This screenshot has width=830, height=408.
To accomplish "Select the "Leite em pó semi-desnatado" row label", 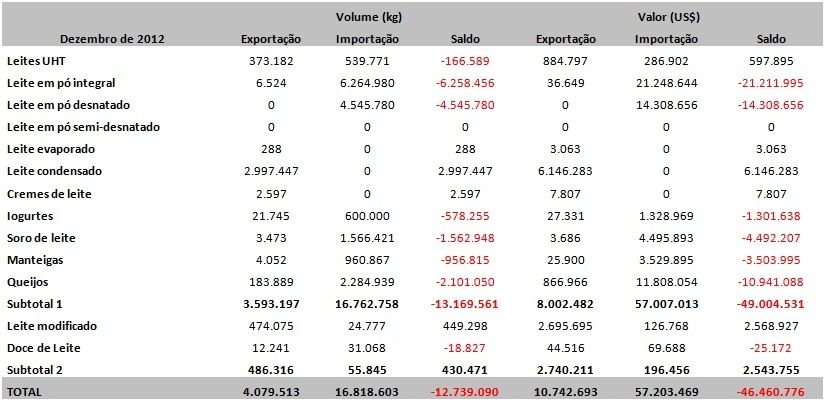I will click(82, 127).
